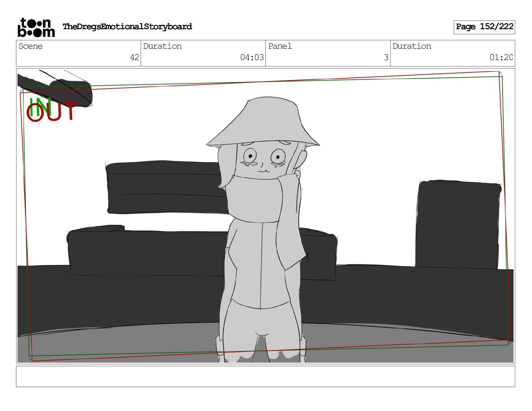Click the Page 152/222 indicator
Image resolution: width=532 pixels, height=411 pixels.
pyautogui.click(x=484, y=27)
